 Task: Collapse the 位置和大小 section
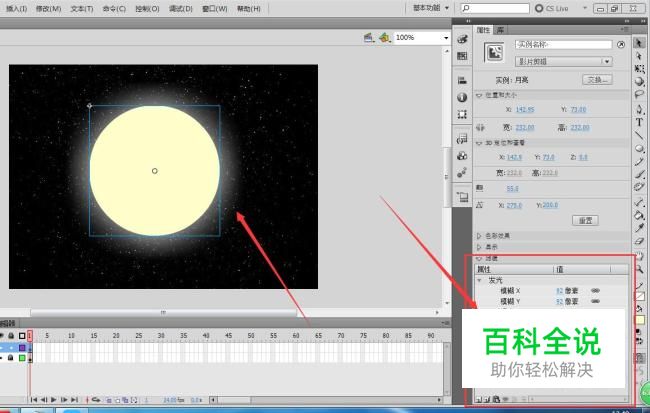(x=479, y=95)
